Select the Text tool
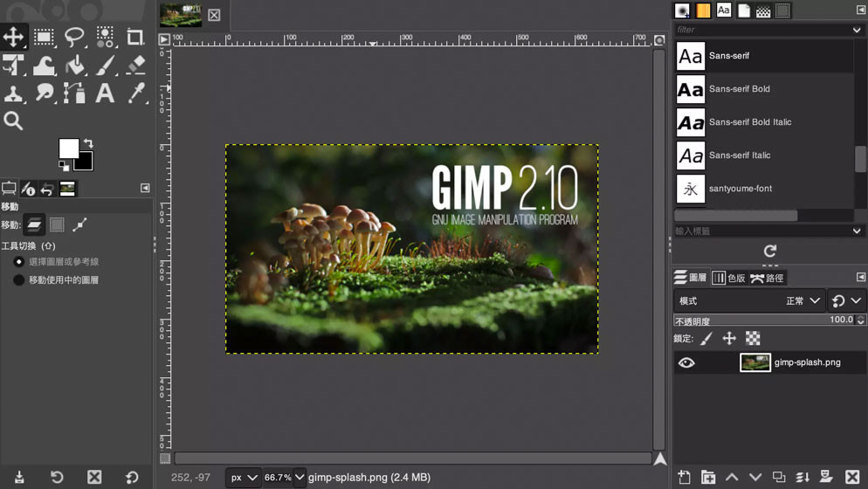 pyautogui.click(x=105, y=93)
